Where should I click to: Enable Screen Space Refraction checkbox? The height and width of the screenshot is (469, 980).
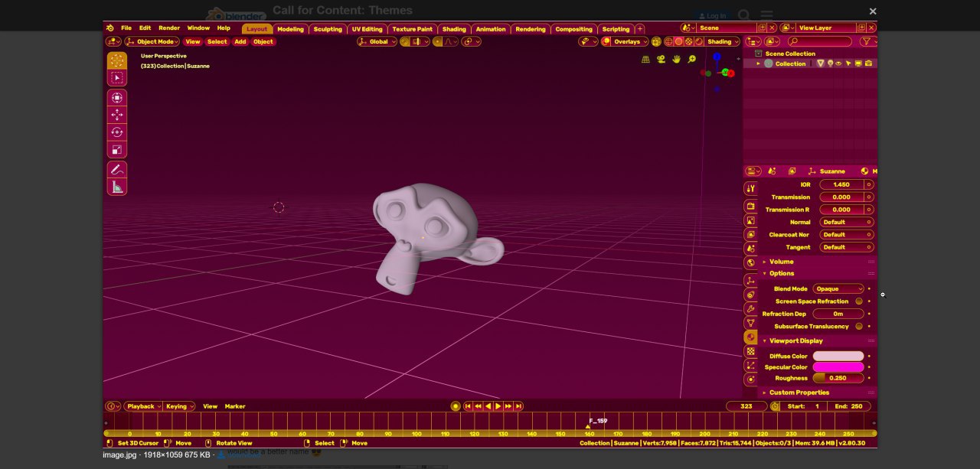coord(859,301)
